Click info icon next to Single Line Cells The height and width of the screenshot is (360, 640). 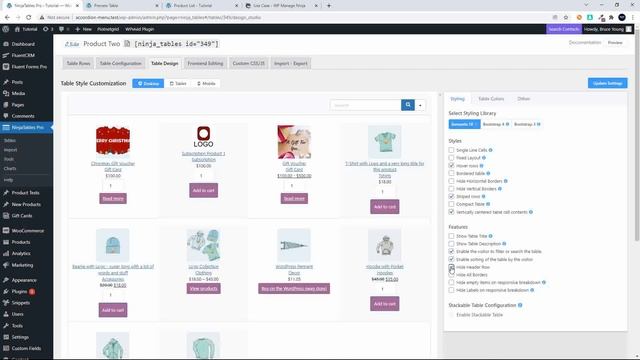(491, 150)
